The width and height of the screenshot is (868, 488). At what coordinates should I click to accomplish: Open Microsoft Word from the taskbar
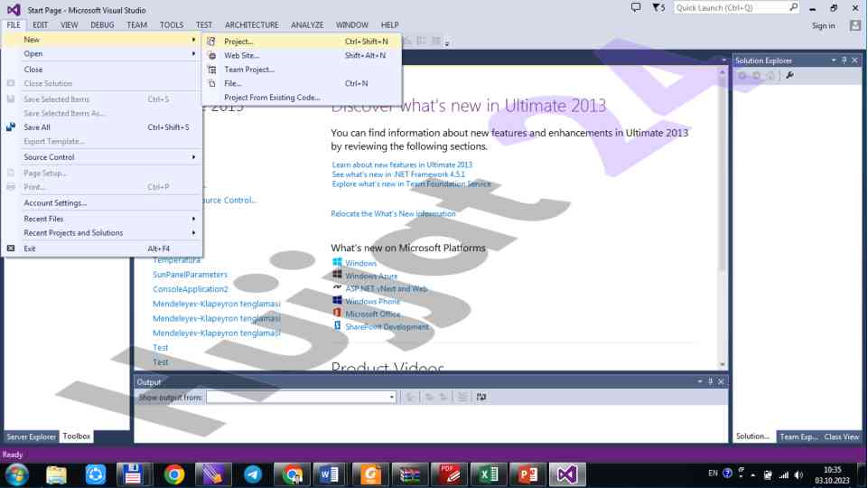tap(330, 474)
